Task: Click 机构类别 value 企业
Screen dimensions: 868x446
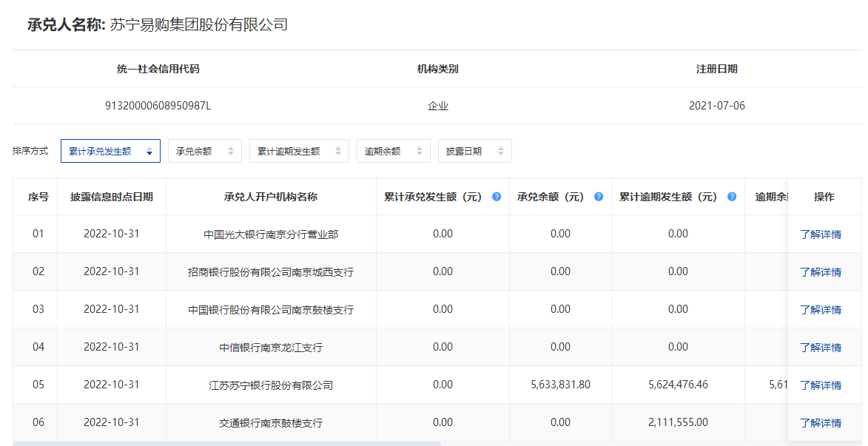Action: [x=438, y=106]
